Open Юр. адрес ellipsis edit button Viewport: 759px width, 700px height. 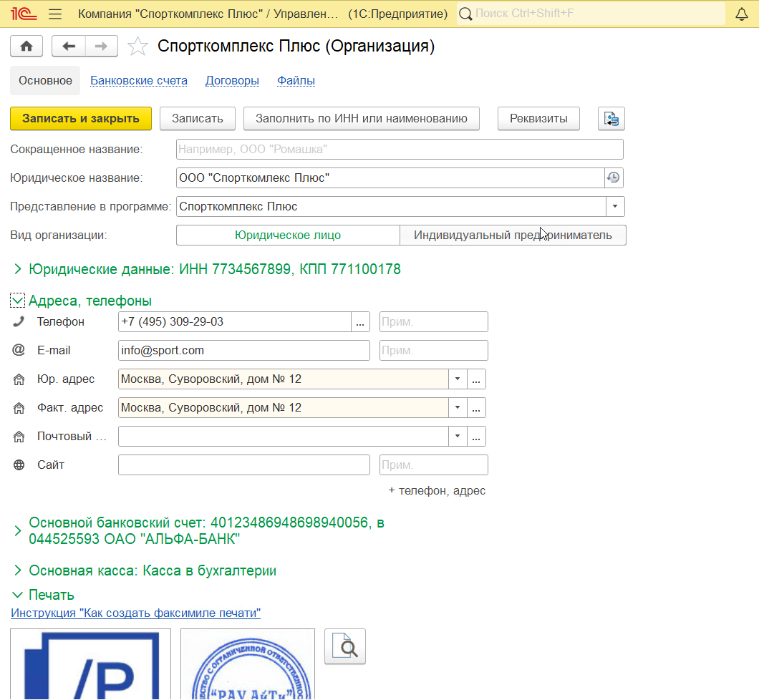476,379
